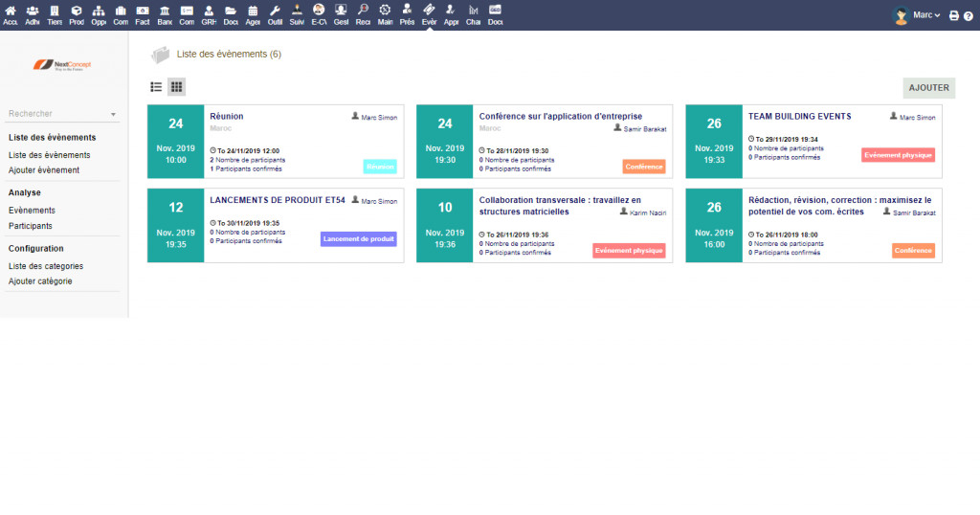Click '2 Nombre de participants' on Réunion
Image resolution: width=980 pixels, height=515 pixels.
[x=248, y=160]
